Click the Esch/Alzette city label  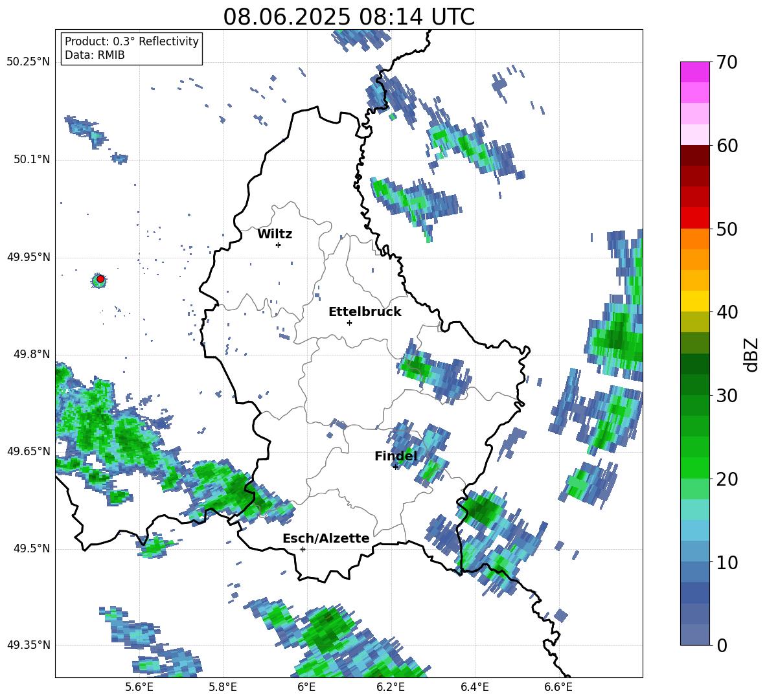click(x=326, y=539)
